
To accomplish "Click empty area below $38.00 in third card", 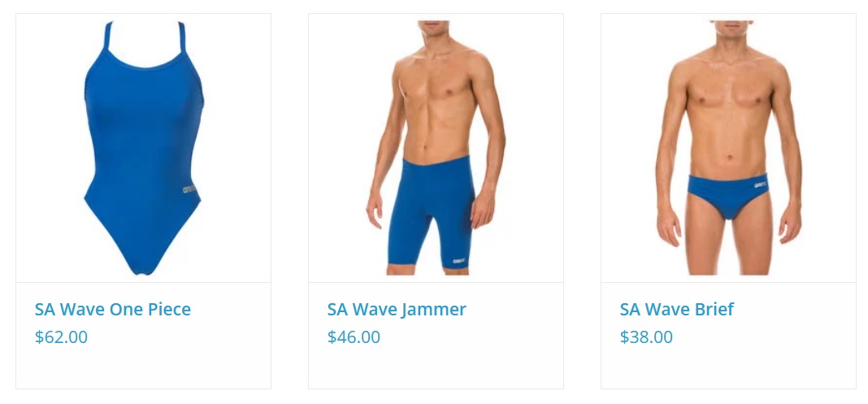I will [728, 368].
